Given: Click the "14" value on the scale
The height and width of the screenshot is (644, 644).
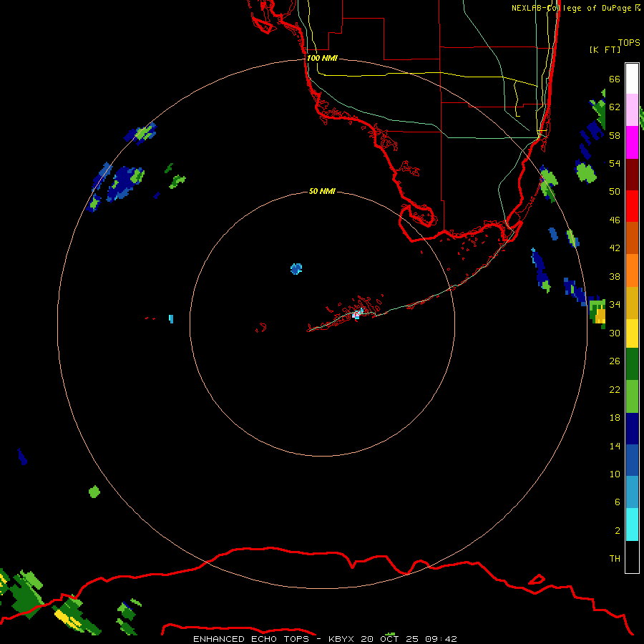Looking at the screenshot, I should pyautogui.click(x=615, y=446).
